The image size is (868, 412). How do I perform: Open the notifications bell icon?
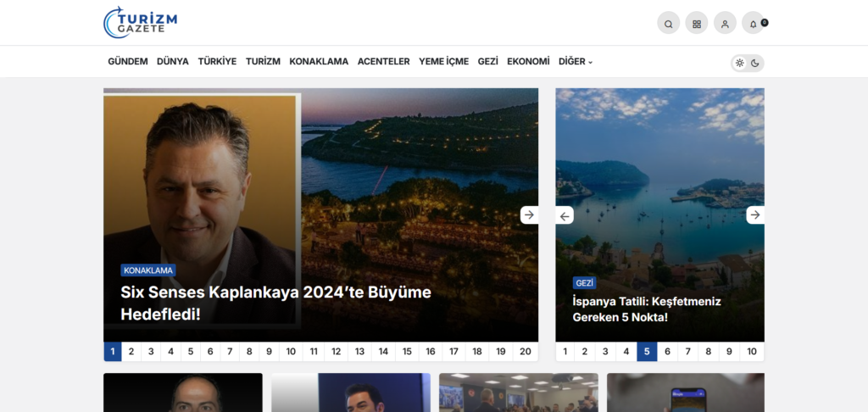(753, 24)
